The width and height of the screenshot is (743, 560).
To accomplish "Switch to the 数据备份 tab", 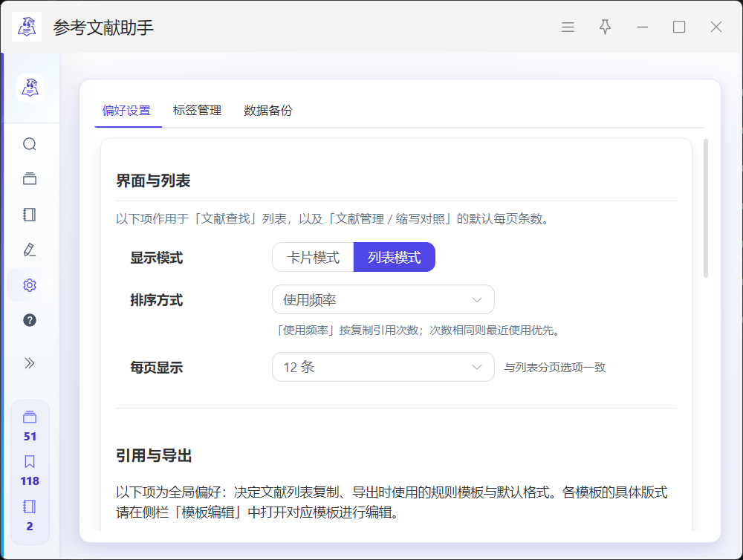I will (x=267, y=111).
